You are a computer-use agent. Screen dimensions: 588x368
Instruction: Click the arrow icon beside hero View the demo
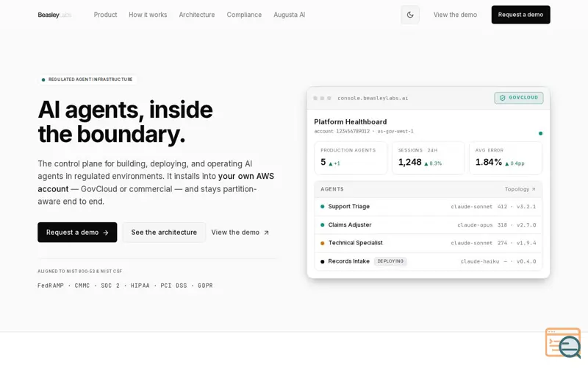266,233
